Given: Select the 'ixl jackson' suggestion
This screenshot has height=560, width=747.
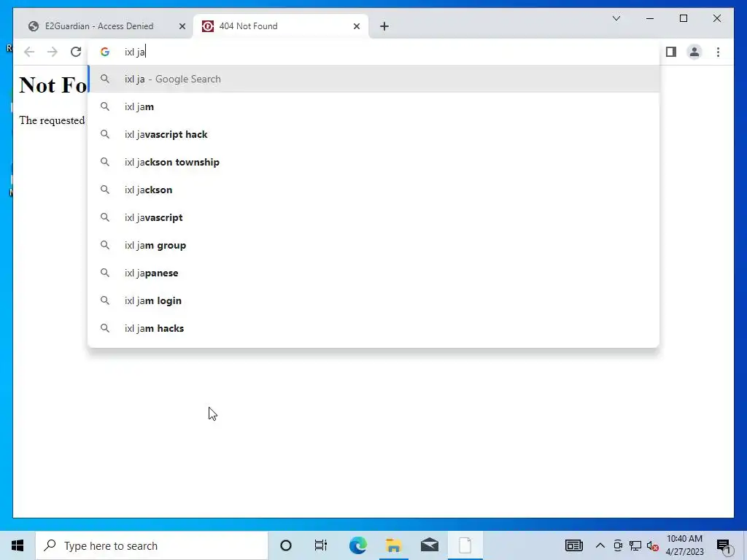Looking at the screenshot, I should [373, 190].
